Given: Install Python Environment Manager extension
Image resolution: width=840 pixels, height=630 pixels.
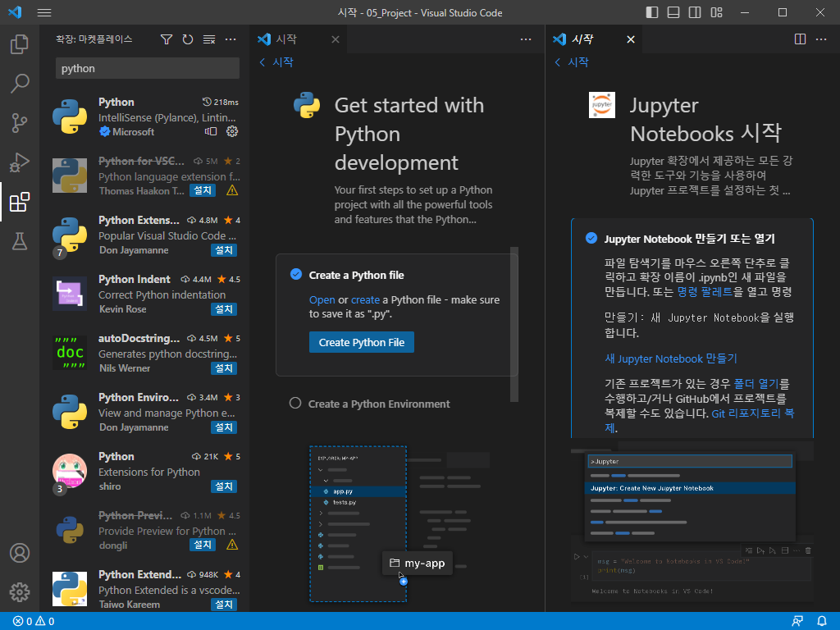Looking at the screenshot, I should click(224, 427).
